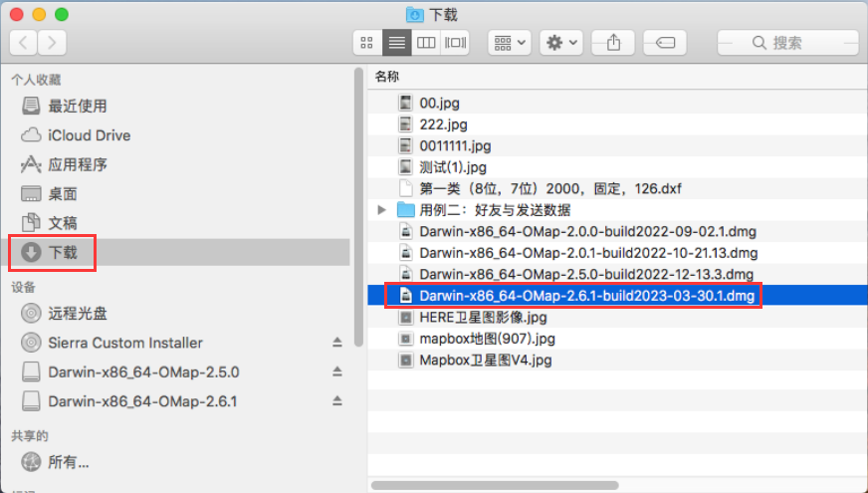Viewport: 868px width, 493px height.
Task: Click the Edit Tags toolbar icon
Action: pos(665,43)
